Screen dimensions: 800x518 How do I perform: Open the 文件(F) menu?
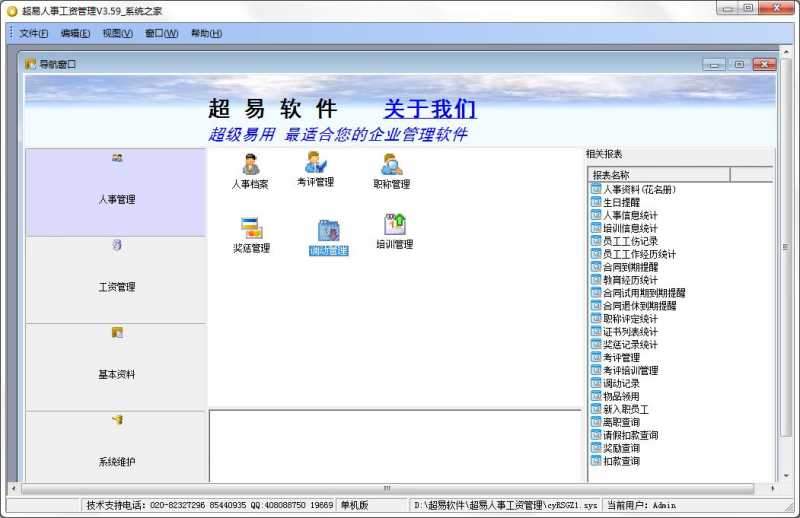[34, 34]
